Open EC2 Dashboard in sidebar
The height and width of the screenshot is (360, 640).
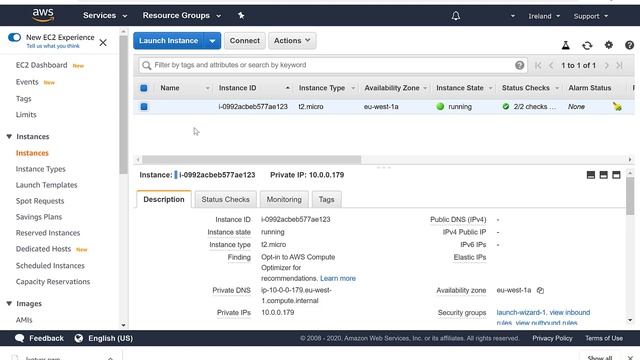pos(41,65)
